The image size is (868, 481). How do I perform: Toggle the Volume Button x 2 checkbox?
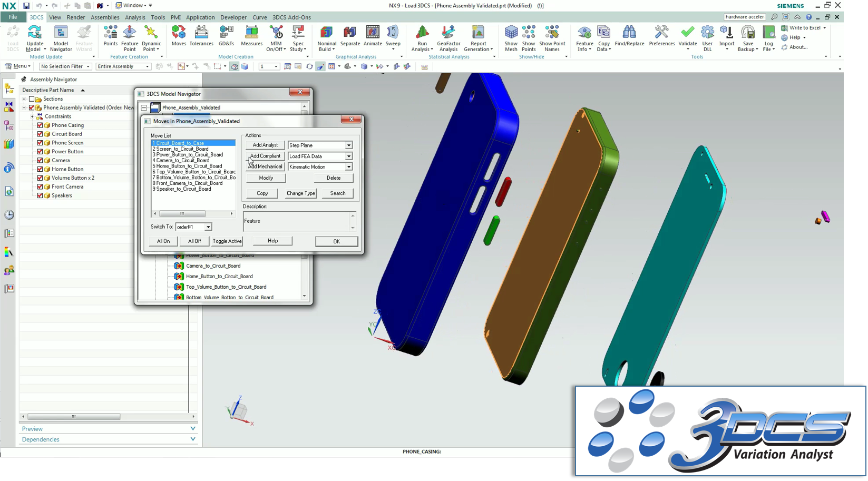click(40, 178)
